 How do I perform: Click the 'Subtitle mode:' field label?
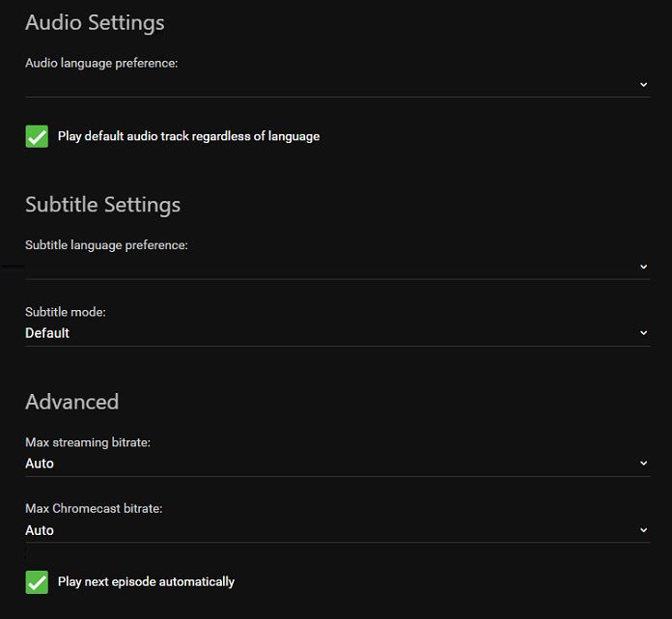pos(66,313)
